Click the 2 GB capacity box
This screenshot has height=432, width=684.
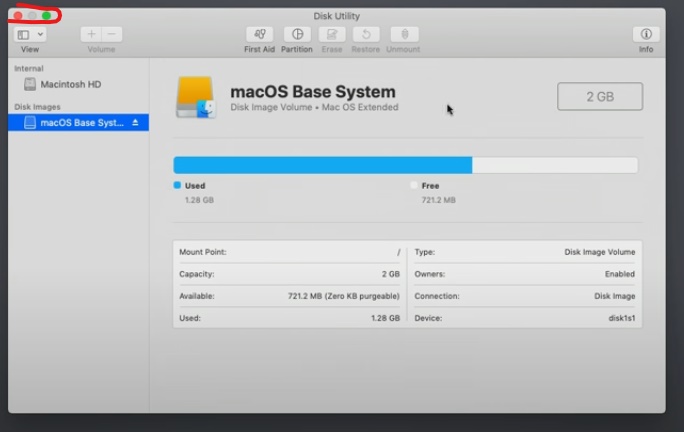tap(600, 96)
